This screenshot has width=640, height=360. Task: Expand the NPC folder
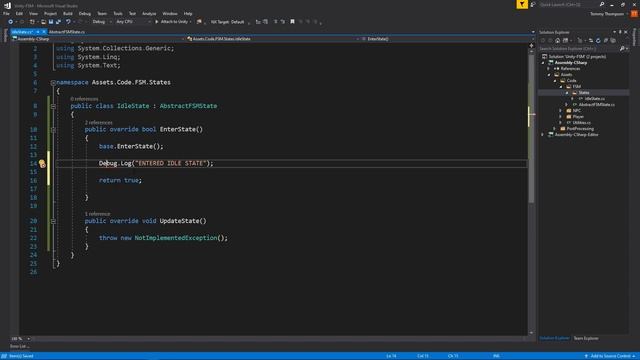click(x=561, y=111)
